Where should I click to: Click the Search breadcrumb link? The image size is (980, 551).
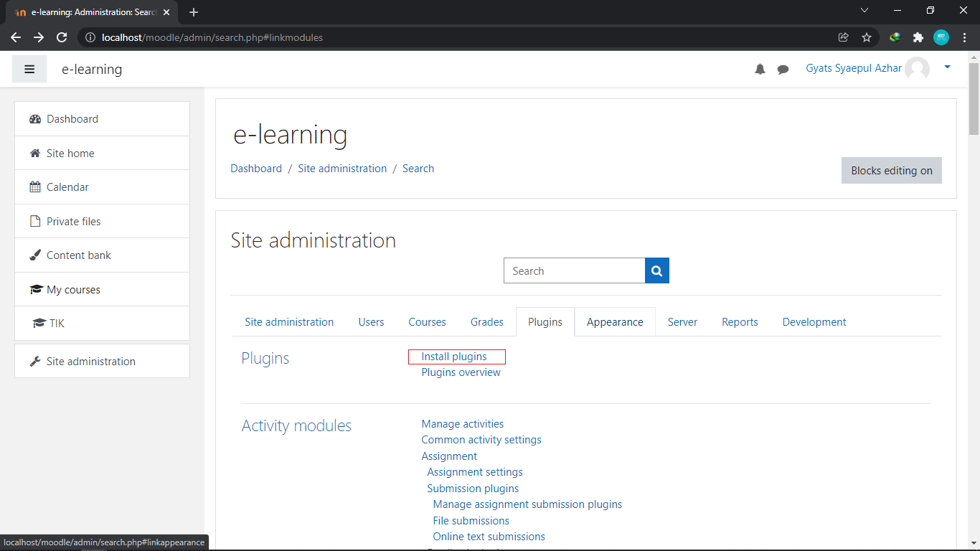click(418, 169)
